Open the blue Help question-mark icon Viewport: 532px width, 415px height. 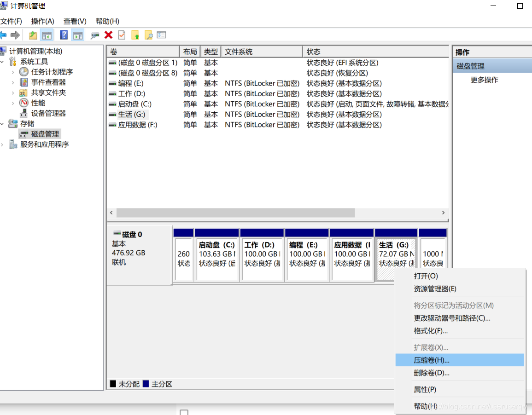pos(64,35)
